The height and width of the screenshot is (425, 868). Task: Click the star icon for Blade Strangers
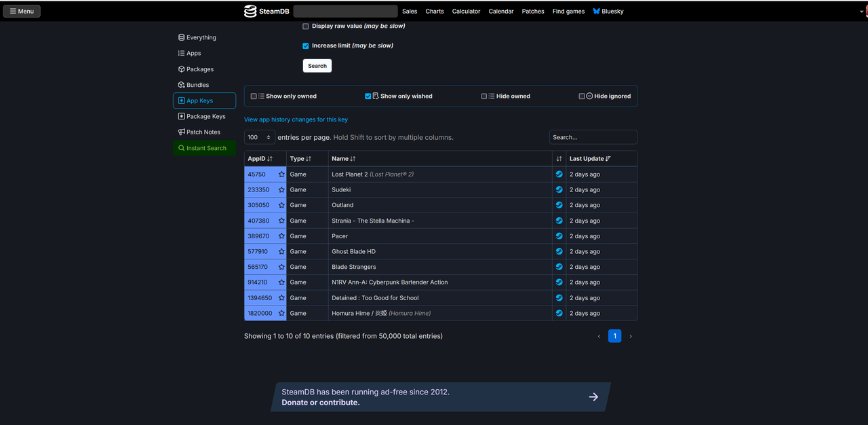(x=281, y=267)
